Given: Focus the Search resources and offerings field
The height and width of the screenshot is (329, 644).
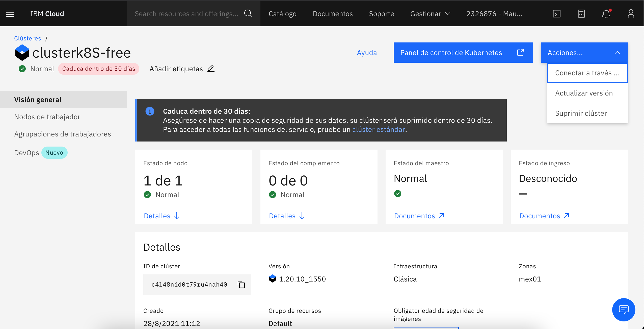Looking at the screenshot, I should [x=187, y=14].
